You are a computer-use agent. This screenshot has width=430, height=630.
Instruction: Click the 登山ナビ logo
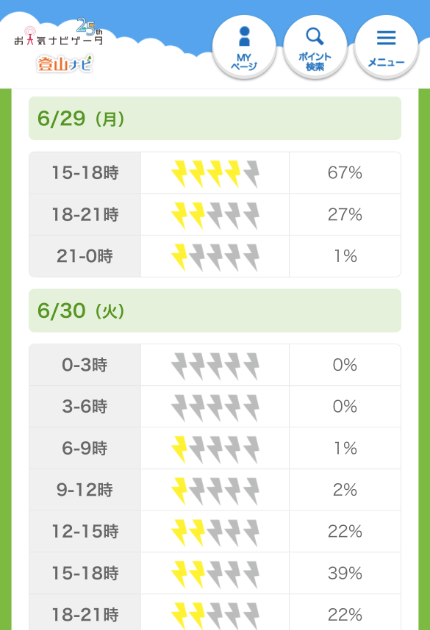[65, 63]
